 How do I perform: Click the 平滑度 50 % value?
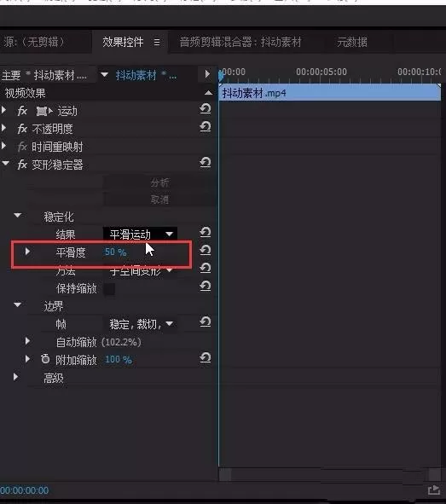tap(116, 252)
